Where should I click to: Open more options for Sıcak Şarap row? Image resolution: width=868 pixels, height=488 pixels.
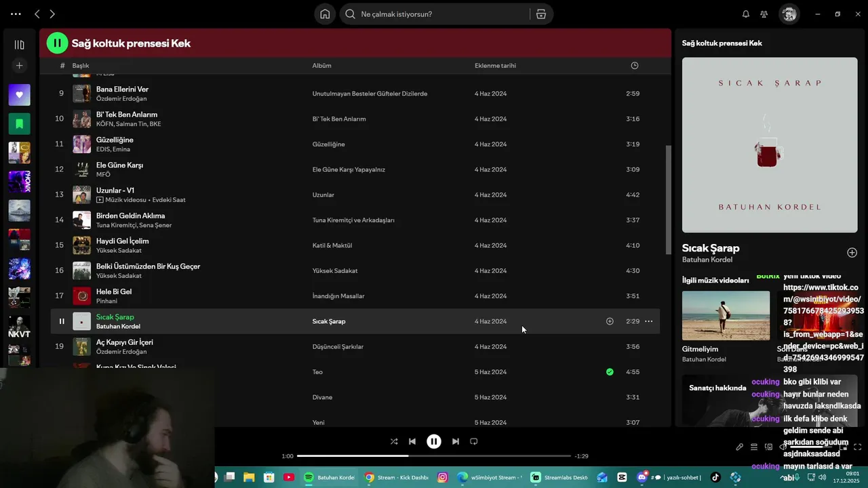[x=648, y=321]
